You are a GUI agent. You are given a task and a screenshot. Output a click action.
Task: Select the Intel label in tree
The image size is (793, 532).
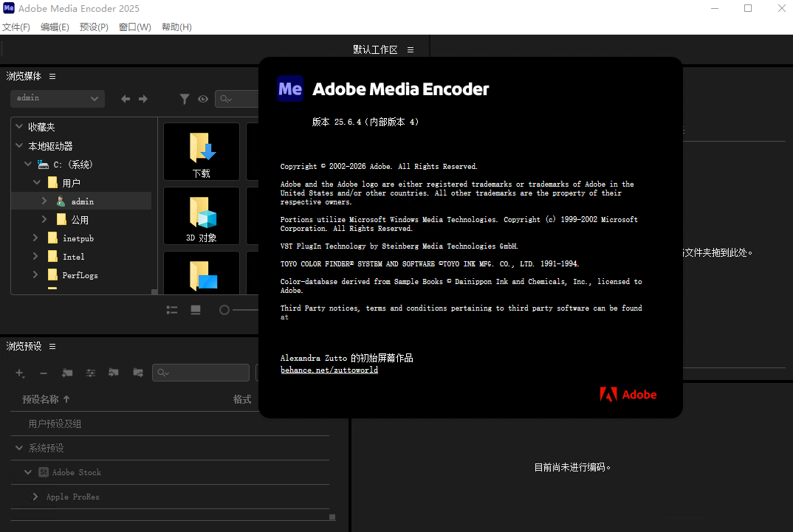[73, 257]
